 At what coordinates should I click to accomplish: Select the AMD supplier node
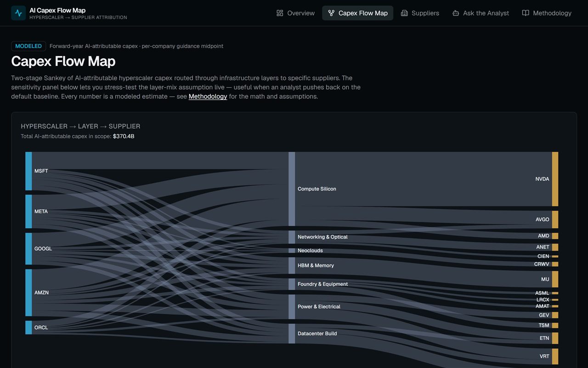[x=555, y=236]
